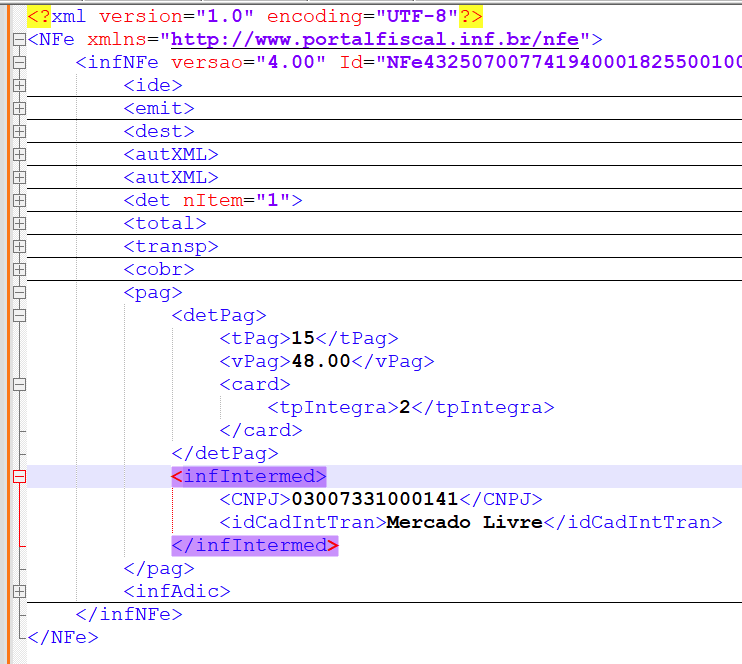This screenshot has height=664, width=742.
Task: Click the closing </infNFe> tag
Action: (x=129, y=614)
